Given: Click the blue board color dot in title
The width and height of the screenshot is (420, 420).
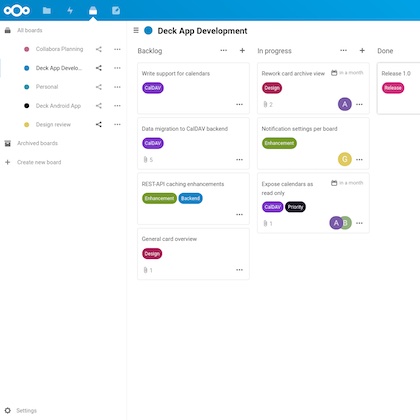Looking at the screenshot, I should tap(148, 31).
